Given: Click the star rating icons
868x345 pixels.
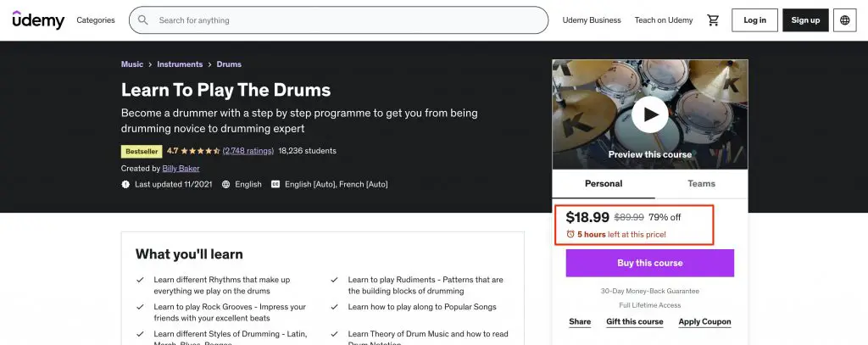Looking at the screenshot, I should coord(200,151).
